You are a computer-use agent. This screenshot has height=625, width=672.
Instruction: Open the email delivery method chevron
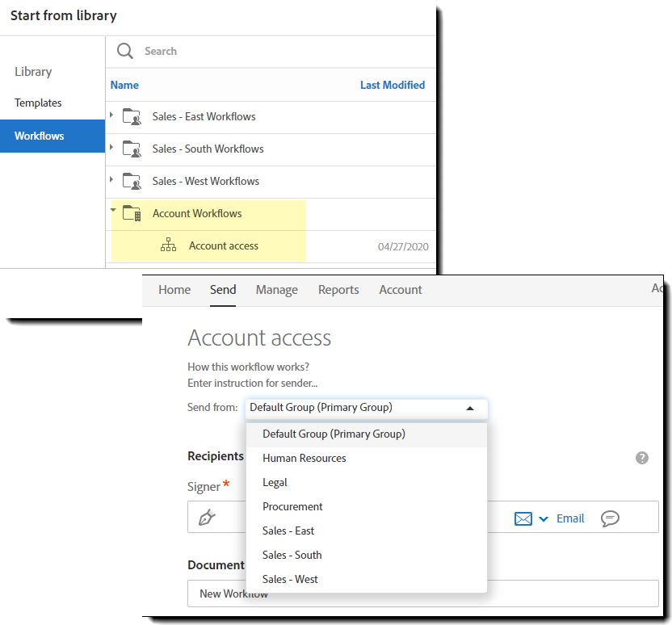coord(544,519)
